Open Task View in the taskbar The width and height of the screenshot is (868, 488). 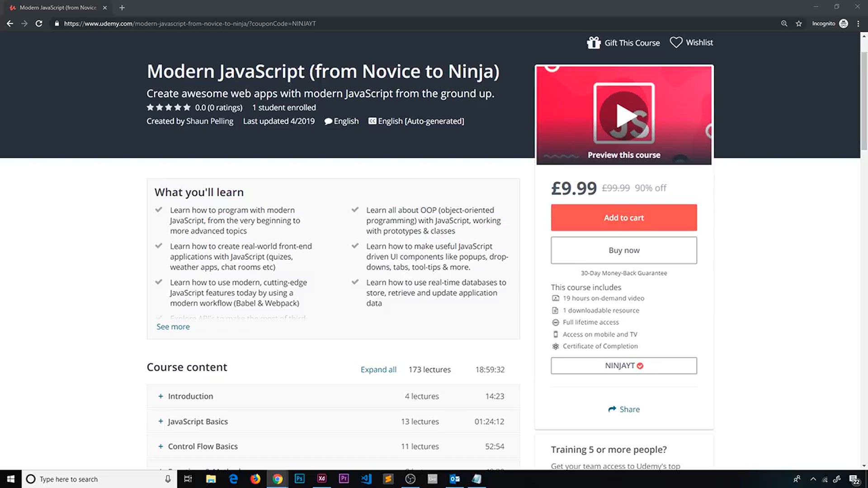(x=188, y=479)
